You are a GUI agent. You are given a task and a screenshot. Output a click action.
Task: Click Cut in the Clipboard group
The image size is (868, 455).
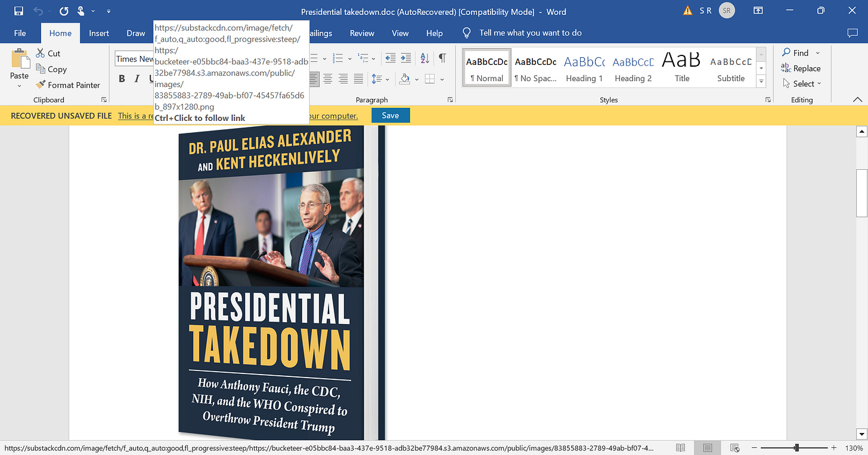[x=48, y=53]
